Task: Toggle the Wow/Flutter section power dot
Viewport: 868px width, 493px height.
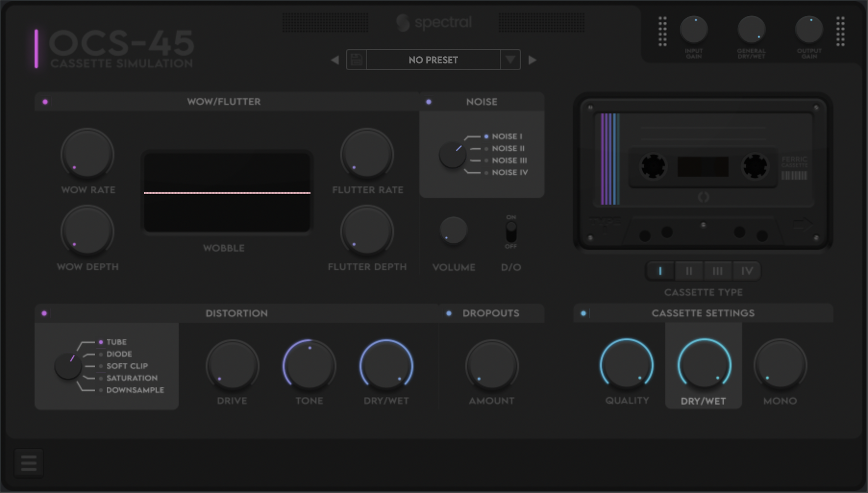Action: 45,102
